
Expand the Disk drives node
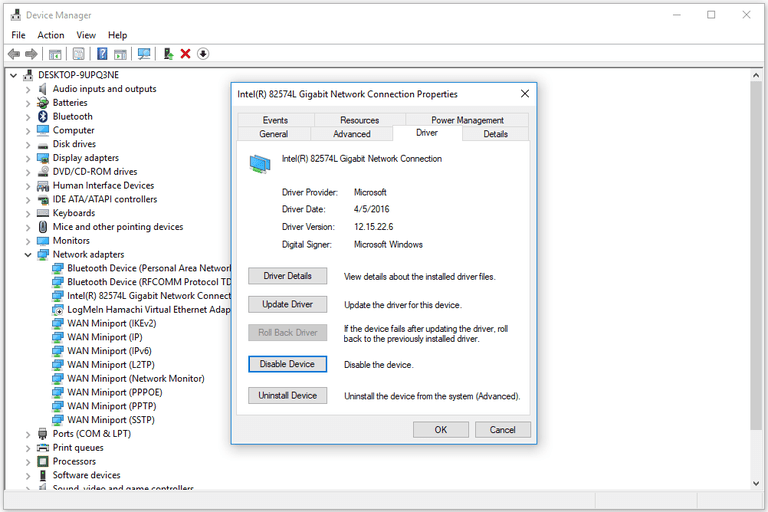point(28,145)
